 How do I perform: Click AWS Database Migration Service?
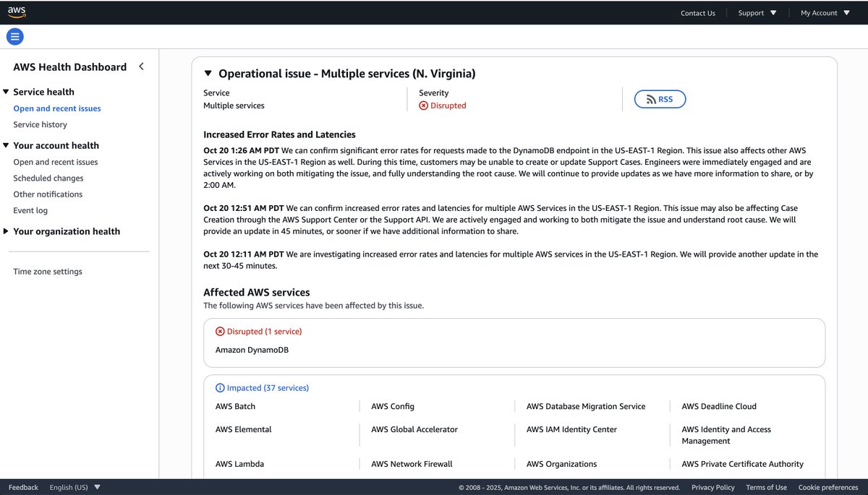(586, 406)
